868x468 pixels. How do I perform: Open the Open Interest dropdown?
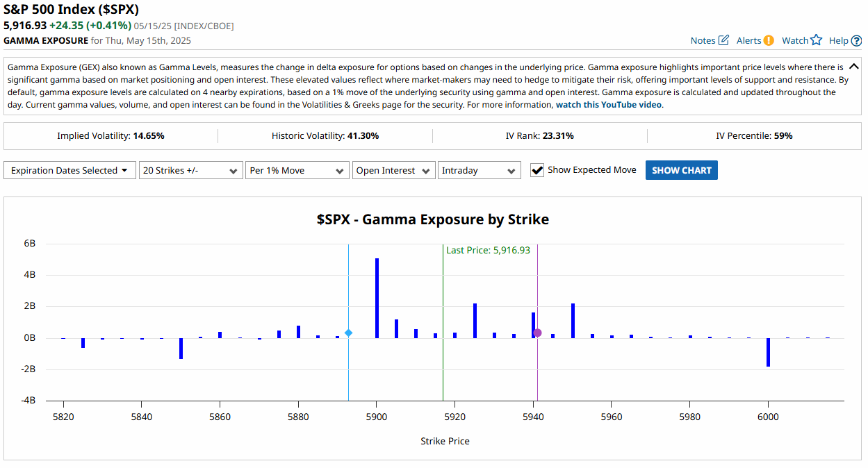[x=393, y=170]
